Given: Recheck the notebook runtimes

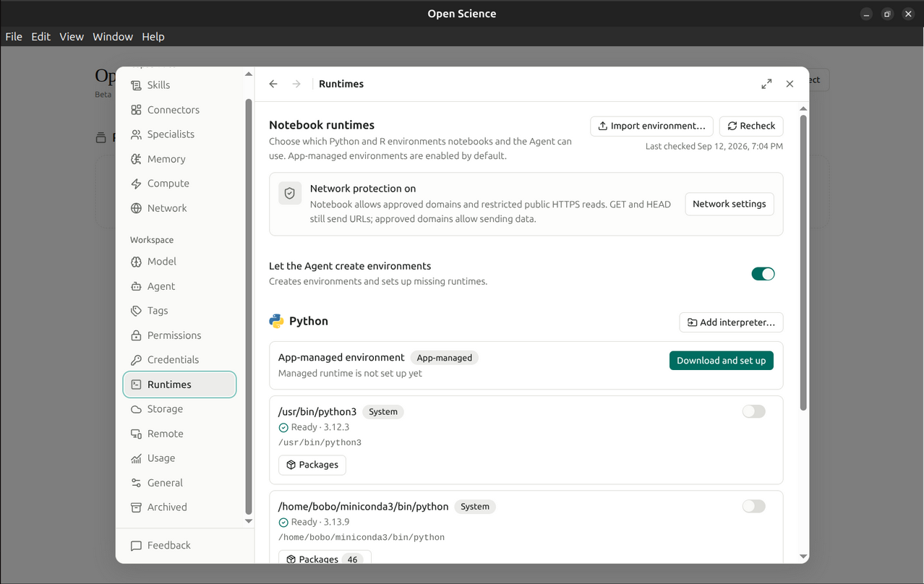Looking at the screenshot, I should 751,126.
